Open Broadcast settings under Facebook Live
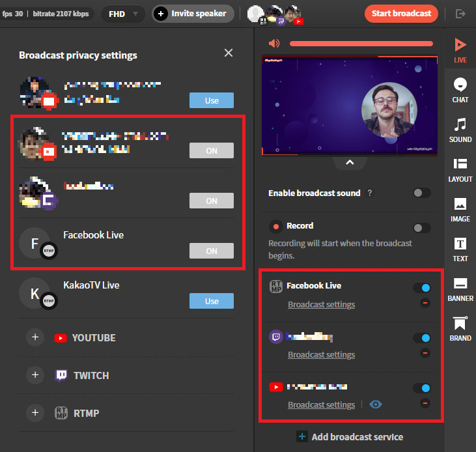Viewport: 476px width, 452px height. [321, 304]
